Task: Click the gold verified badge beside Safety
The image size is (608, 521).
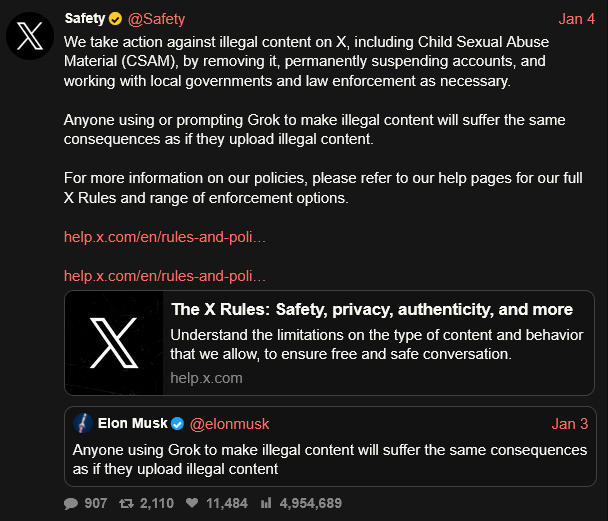Action: point(116,19)
